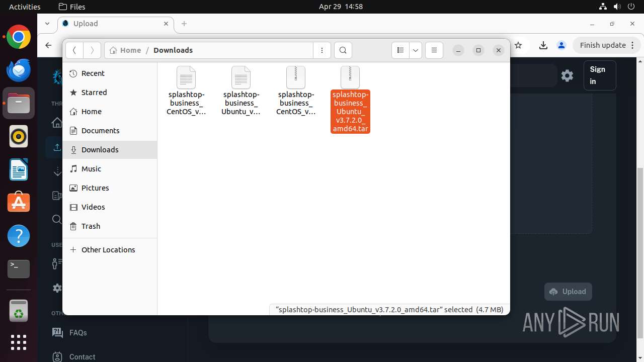Open the Chrome profile icon
This screenshot has height=362, width=644.
pos(561,45)
